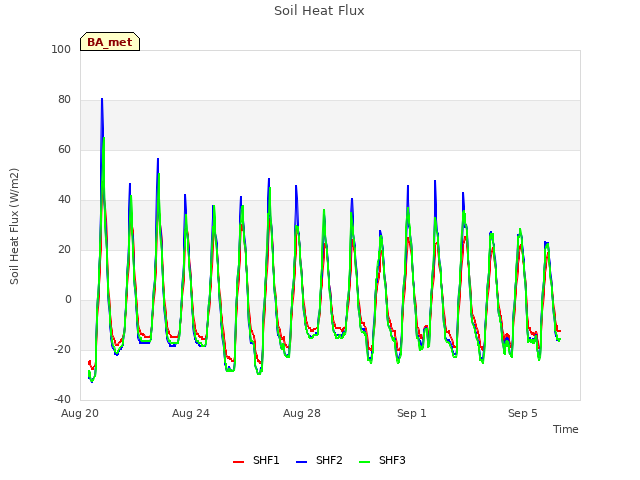Click the Sep 5 x-axis label
The height and width of the screenshot is (480, 640).
tap(522, 413)
